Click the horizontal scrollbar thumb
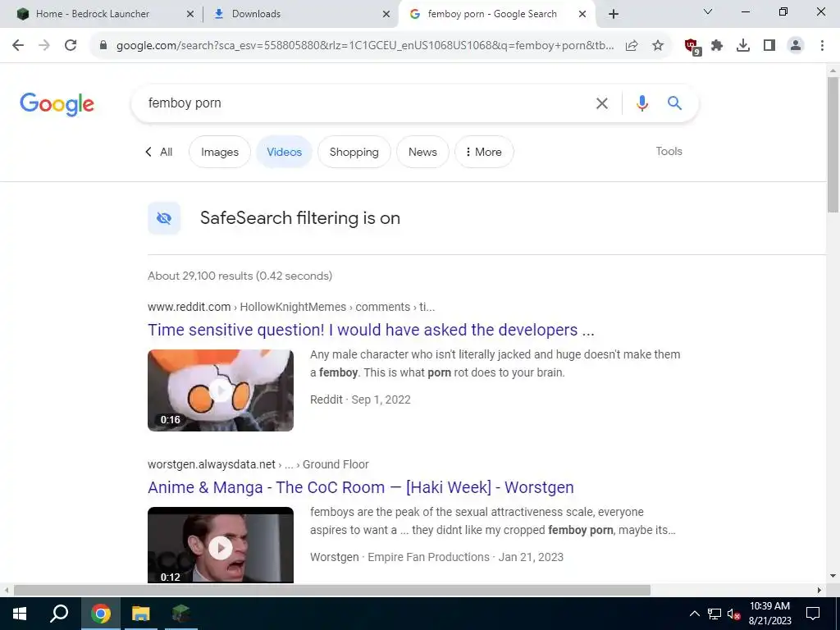This screenshot has width=840, height=630. [x=332, y=591]
